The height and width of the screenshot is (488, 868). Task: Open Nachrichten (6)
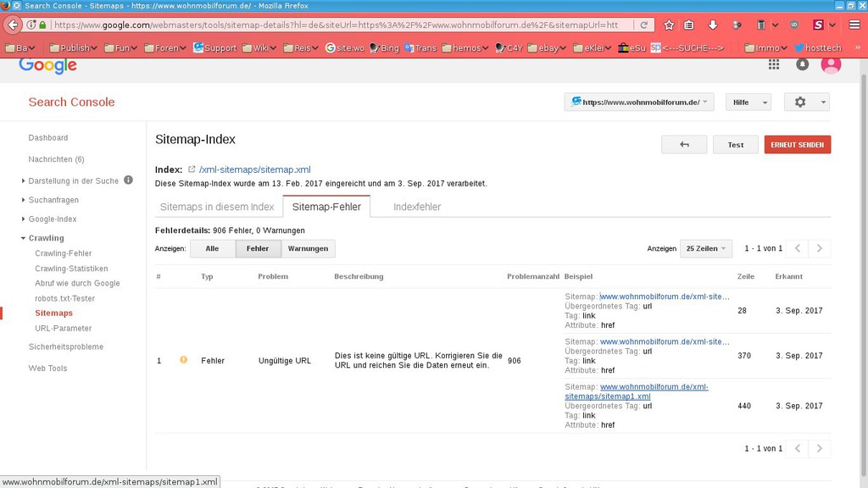[x=57, y=159]
